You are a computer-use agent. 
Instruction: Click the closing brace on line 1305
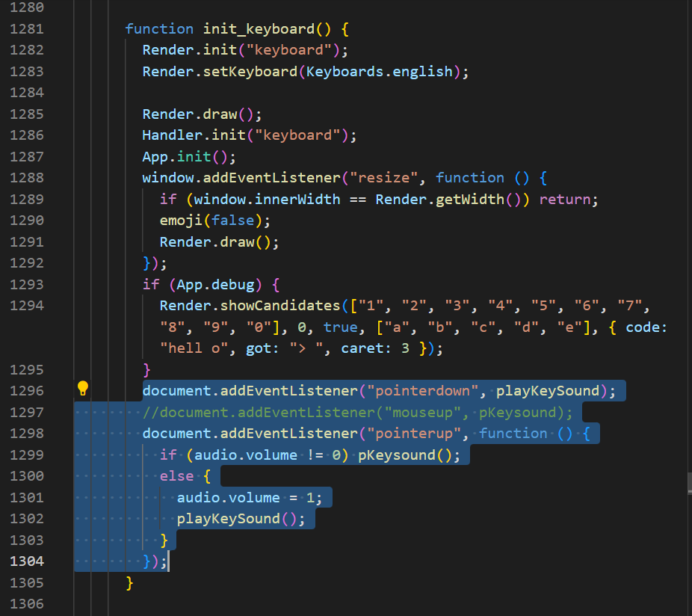pyautogui.click(x=129, y=583)
